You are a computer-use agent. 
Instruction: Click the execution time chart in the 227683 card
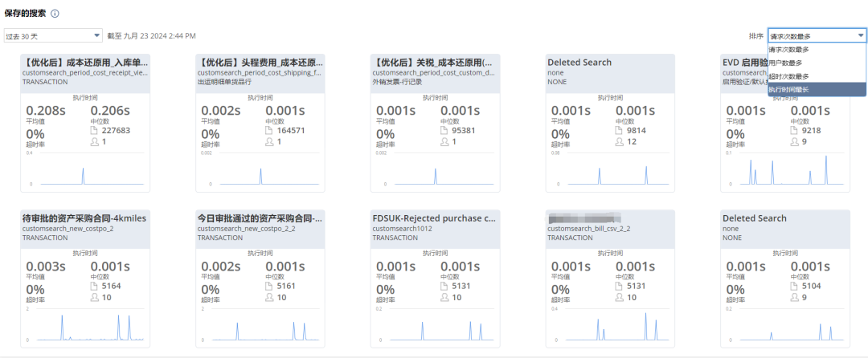tap(85, 169)
